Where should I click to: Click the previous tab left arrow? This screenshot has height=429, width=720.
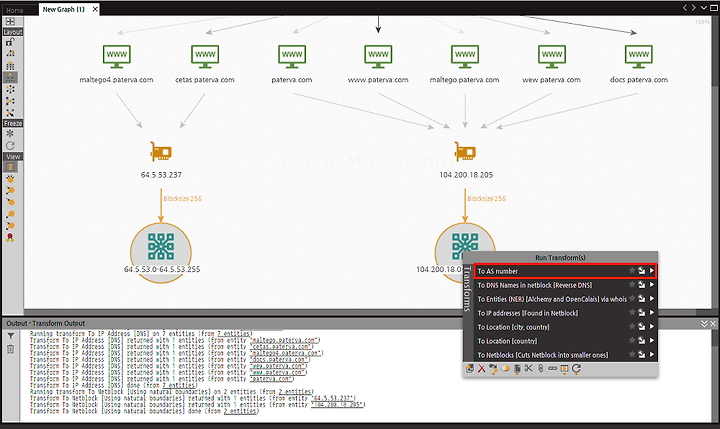click(685, 8)
